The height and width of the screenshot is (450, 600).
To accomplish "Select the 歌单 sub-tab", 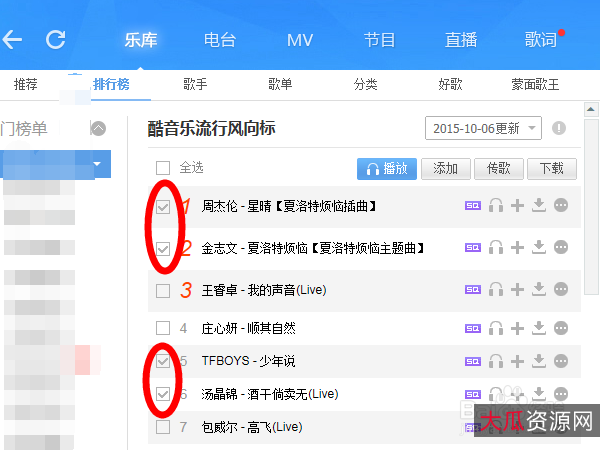I will tap(280, 84).
